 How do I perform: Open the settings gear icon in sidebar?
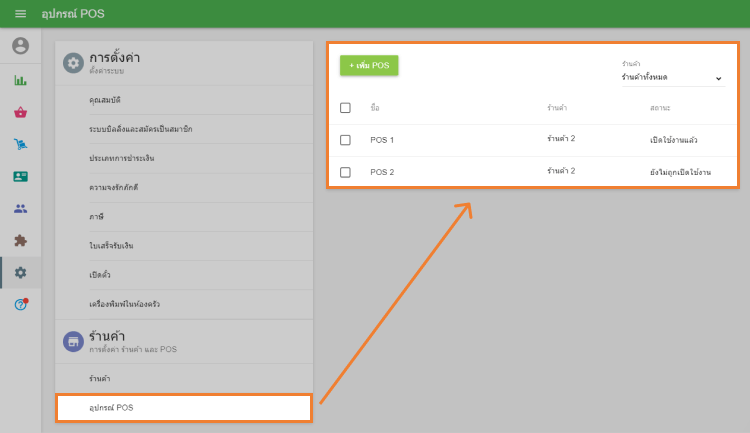21,273
